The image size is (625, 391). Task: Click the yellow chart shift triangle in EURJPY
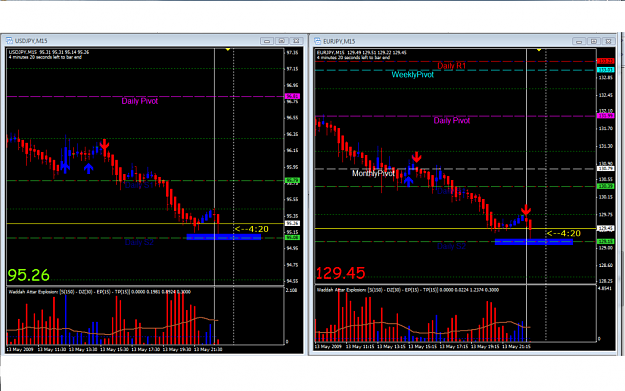539,50
